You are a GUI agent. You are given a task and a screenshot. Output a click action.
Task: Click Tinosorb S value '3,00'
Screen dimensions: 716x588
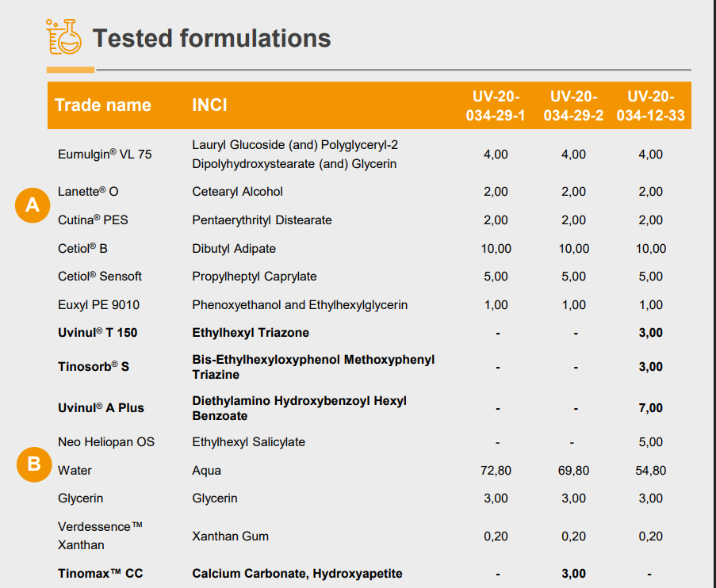[651, 367]
